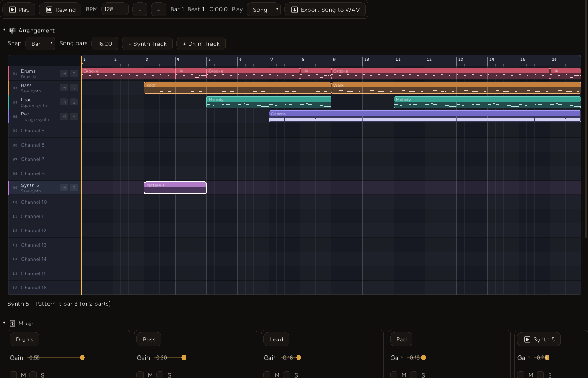Rewind the song to the start
The width and height of the screenshot is (588, 378).
(60, 10)
